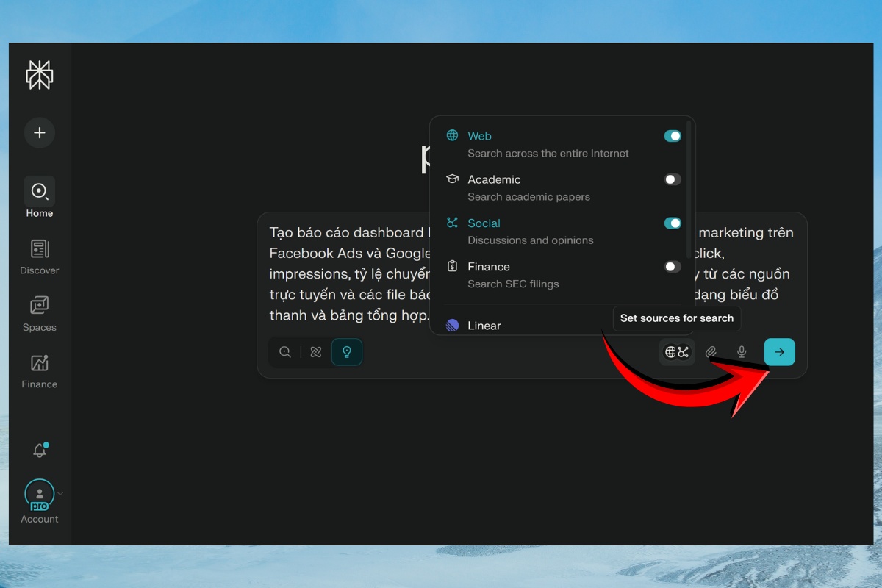Open the Finance sidebar section
The image size is (882, 588).
tap(40, 371)
